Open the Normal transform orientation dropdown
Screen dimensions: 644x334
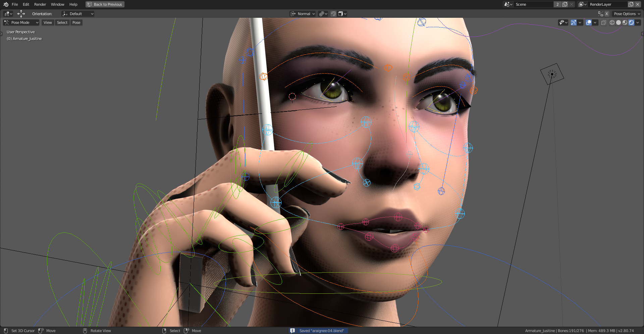(x=303, y=14)
